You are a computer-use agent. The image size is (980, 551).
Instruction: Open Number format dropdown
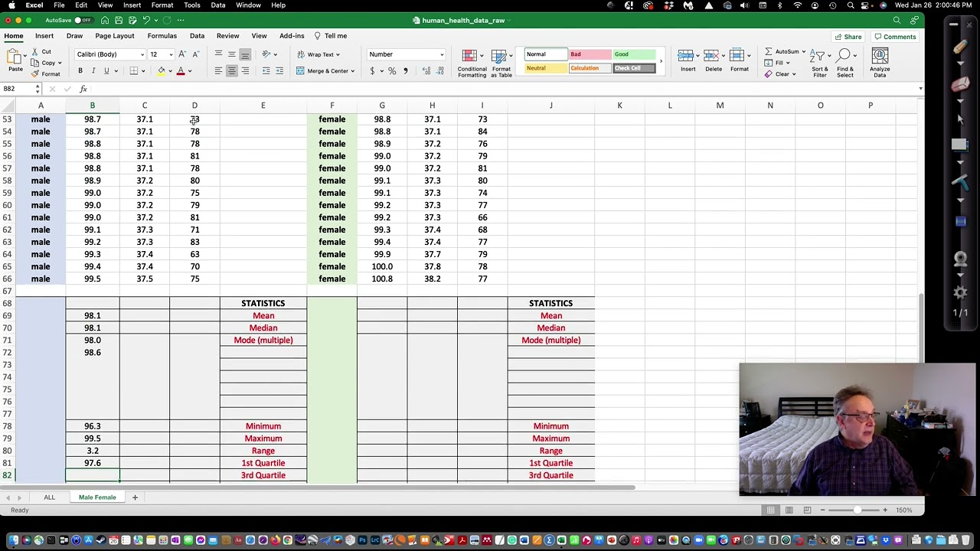(x=441, y=54)
